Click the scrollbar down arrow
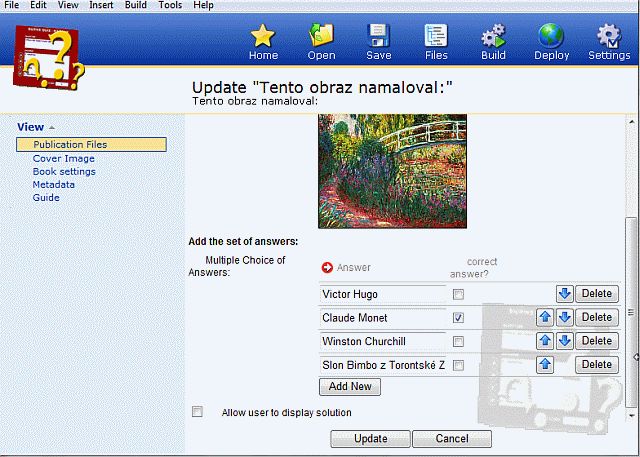 pyautogui.click(x=631, y=415)
